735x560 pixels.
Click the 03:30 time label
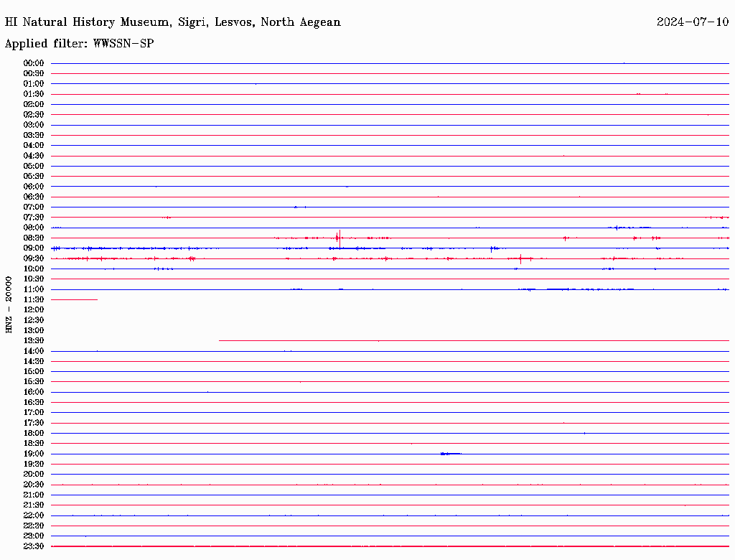click(34, 136)
